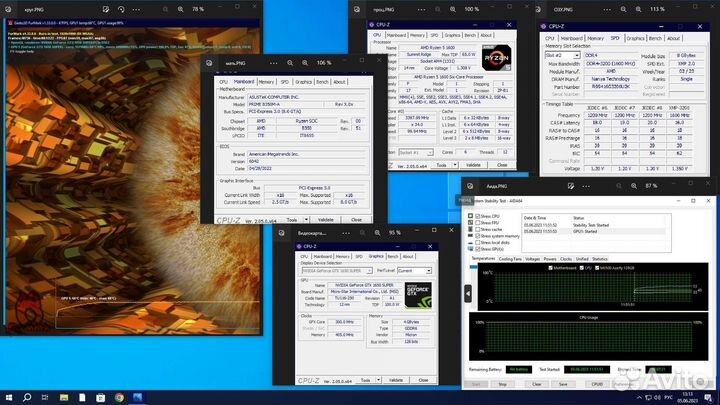The image size is (720, 405).
Task: Open the Windows Start menu
Action: (9, 397)
